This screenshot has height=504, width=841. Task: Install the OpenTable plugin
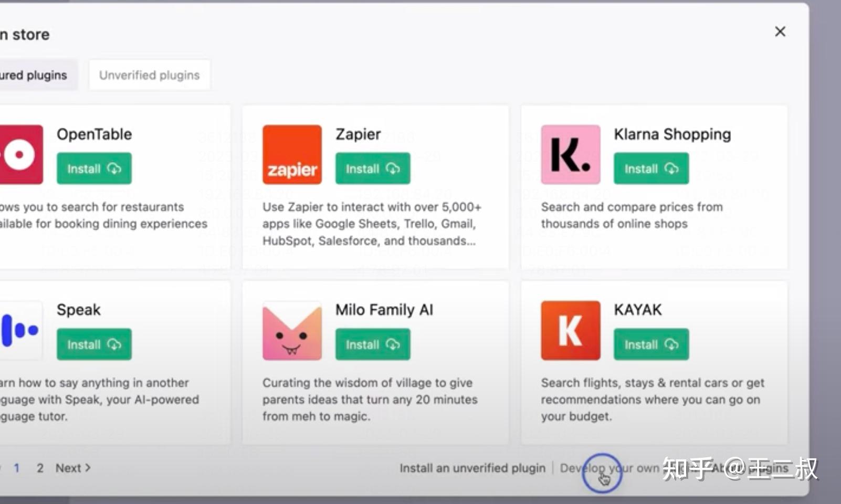point(93,169)
